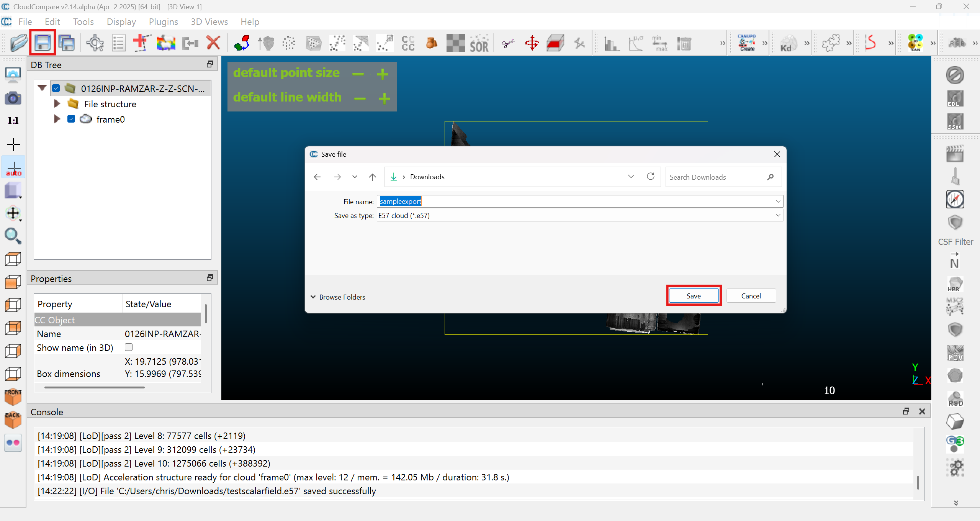Expand Browse Folders in save dialog
Image resolution: width=980 pixels, height=521 pixels.
click(338, 297)
